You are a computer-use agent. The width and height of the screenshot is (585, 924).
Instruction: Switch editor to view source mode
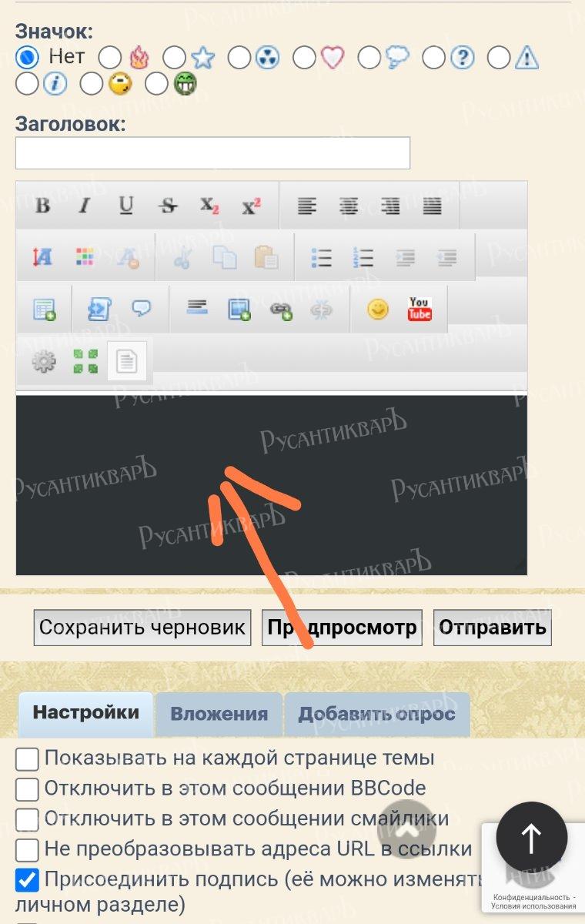pos(126,361)
